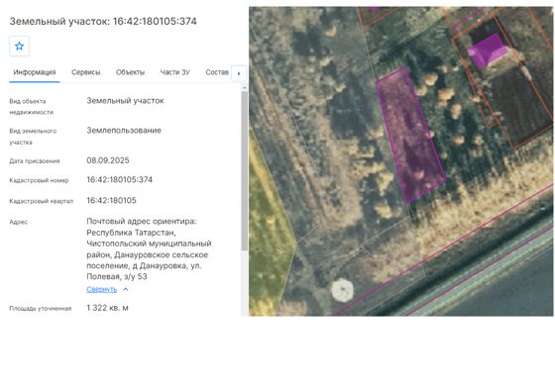Click the area value 1 322 кв. м
Image resolution: width=555 pixels, height=392 pixels.
[x=108, y=308]
